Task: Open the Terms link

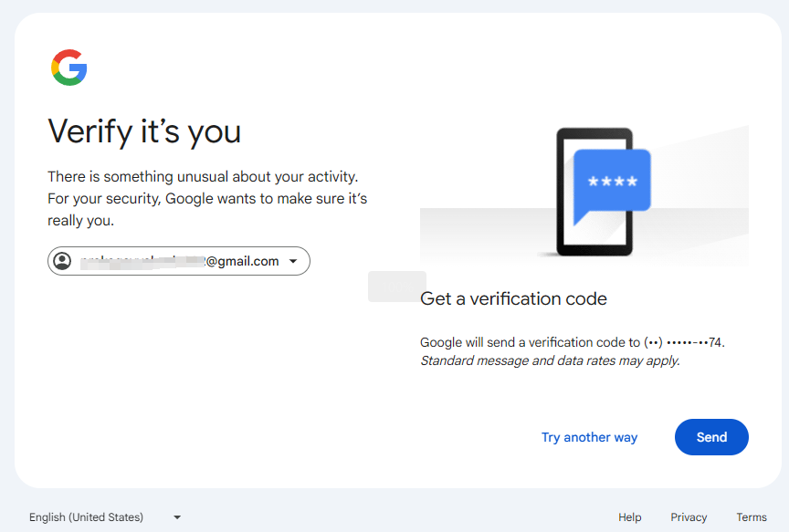Action: (x=752, y=516)
